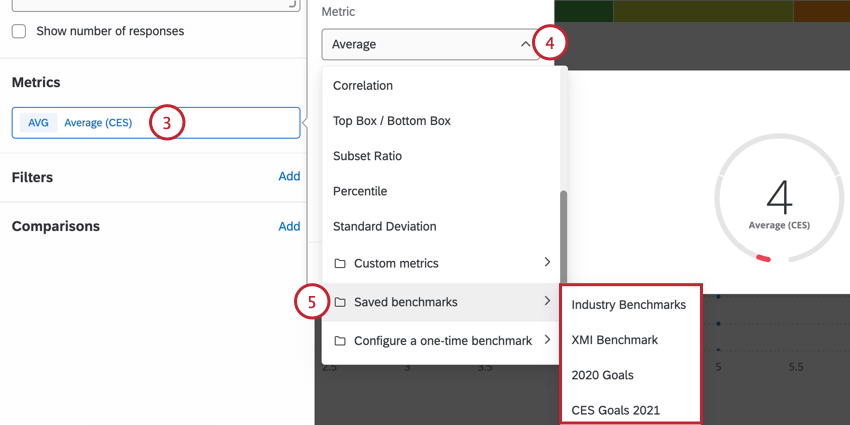The image size is (850, 425).
Task: Choose Top Box / Bottom Box metric
Action: point(392,121)
